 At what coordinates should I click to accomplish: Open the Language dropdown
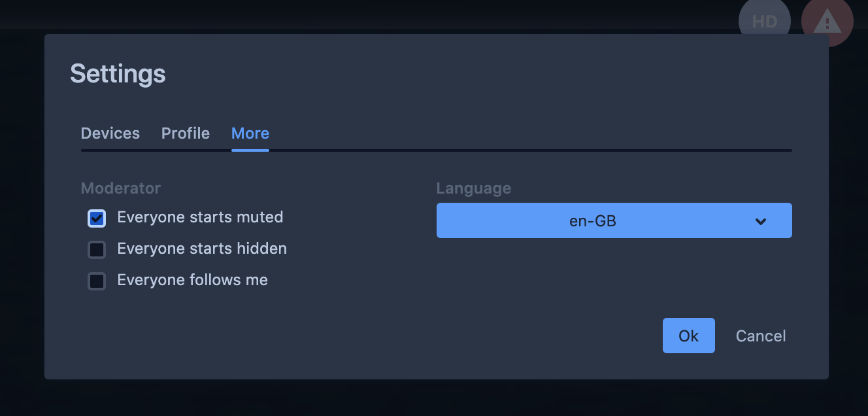pos(614,220)
